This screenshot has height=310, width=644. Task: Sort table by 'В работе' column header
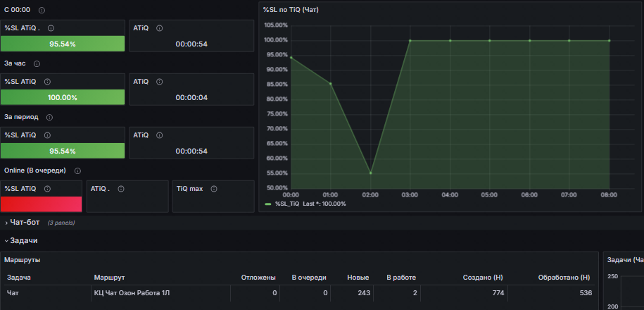(x=401, y=278)
